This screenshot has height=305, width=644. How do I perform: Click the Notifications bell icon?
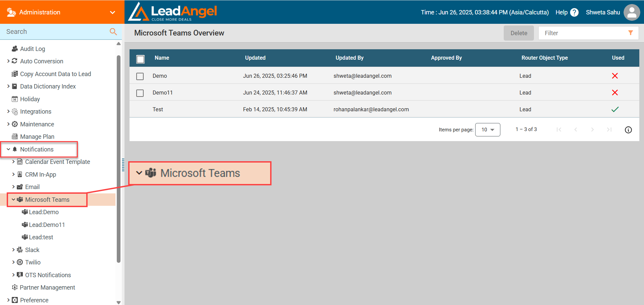[15, 149]
